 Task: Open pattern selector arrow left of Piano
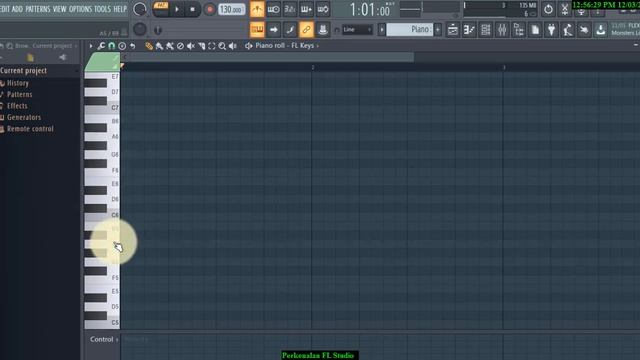(382, 29)
